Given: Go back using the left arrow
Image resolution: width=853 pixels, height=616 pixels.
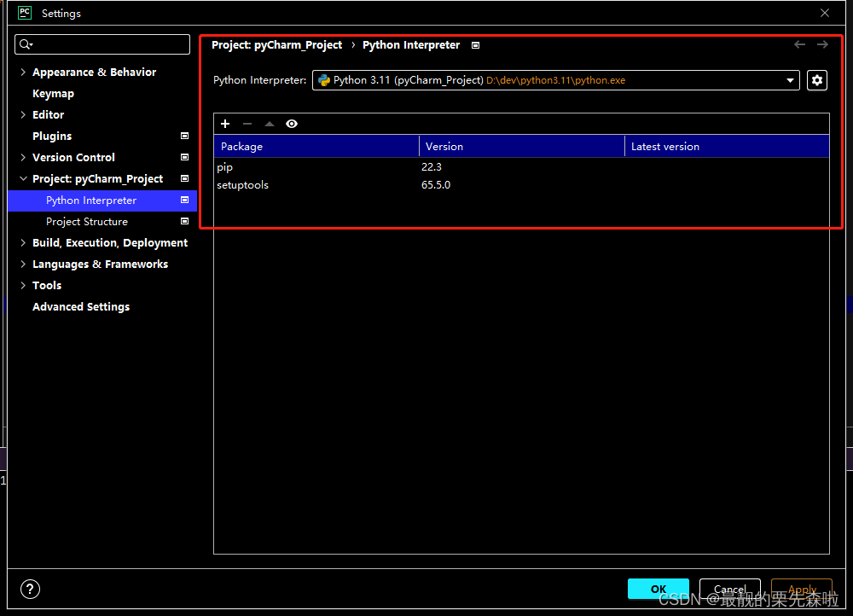Looking at the screenshot, I should pos(799,44).
